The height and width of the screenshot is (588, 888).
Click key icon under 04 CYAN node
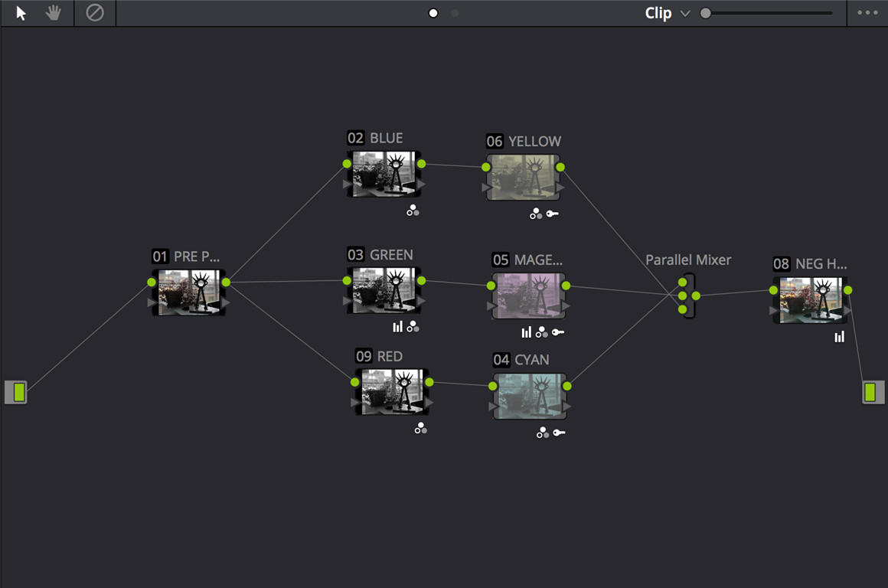(559, 433)
